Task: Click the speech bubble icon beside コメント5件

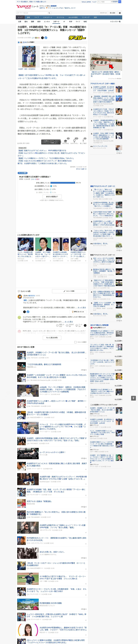Action: point(19,291)
